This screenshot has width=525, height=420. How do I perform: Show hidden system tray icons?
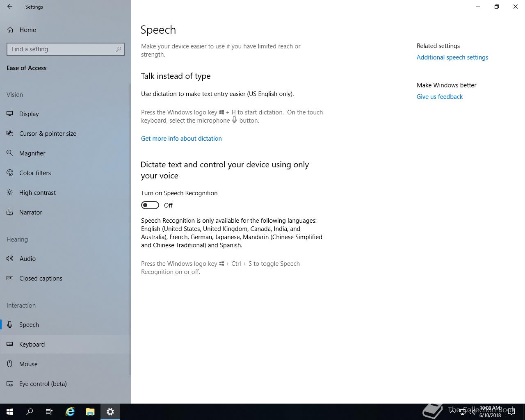click(x=452, y=412)
